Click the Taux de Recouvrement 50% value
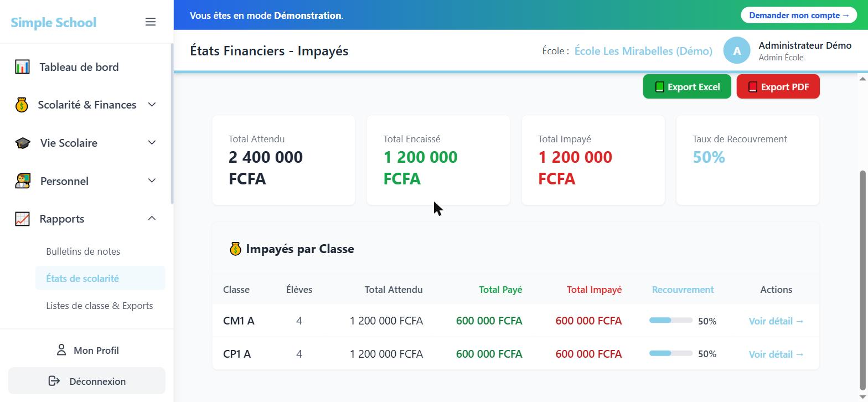868x402 pixels. [709, 157]
